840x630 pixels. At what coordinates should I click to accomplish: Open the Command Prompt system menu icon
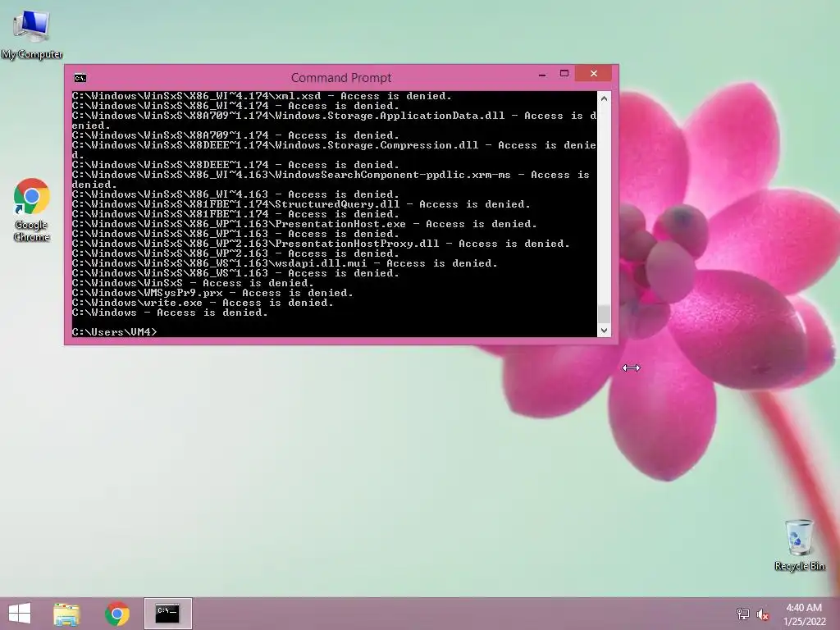coord(80,78)
